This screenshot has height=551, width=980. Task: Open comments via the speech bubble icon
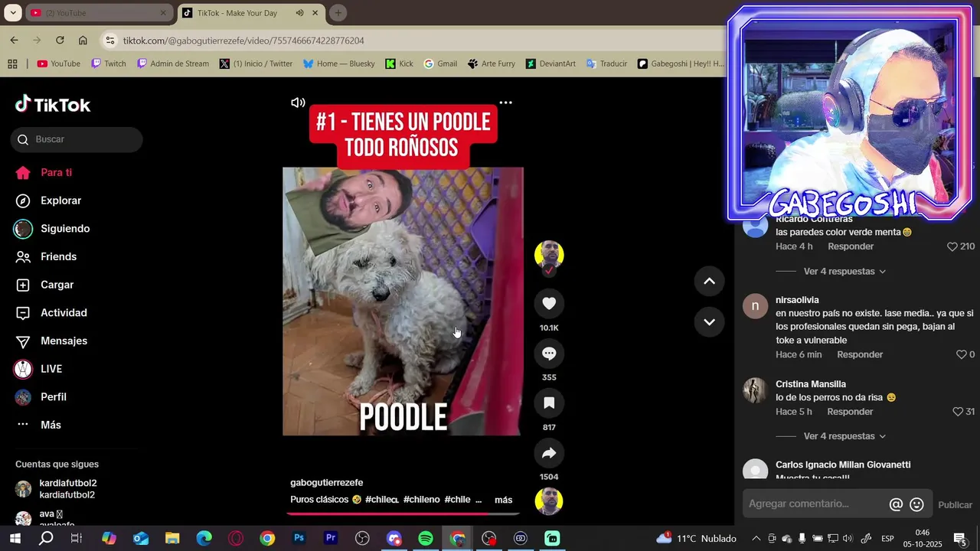point(549,354)
